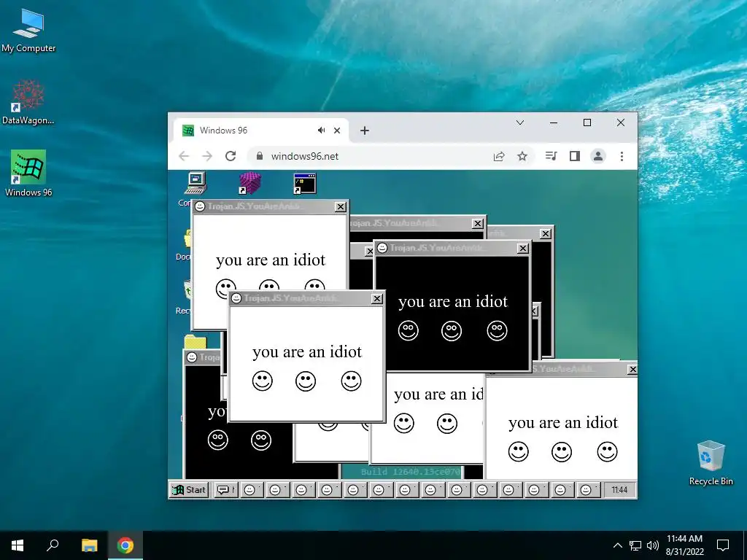Screen dimensions: 747x560
Task: Open yellow folder on Windows 96 desktop
Action: [196, 343]
